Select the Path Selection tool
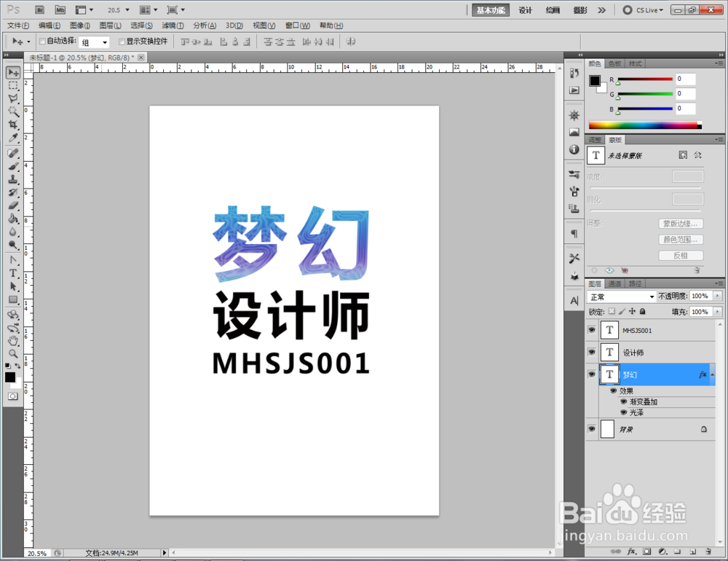This screenshot has height=561, width=728. pos(13,286)
